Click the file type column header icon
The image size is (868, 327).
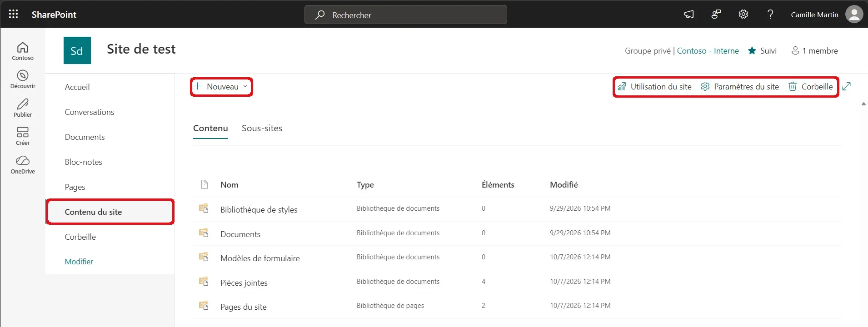pos(205,184)
